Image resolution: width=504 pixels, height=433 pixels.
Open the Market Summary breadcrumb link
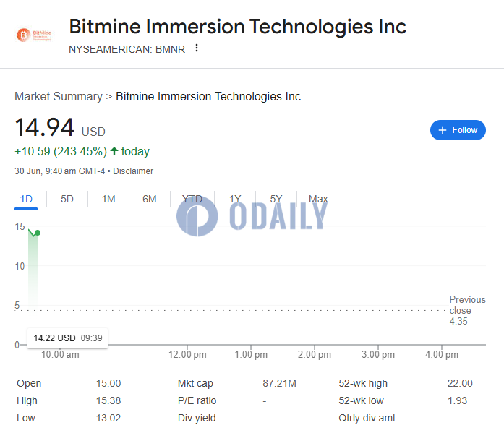click(x=59, y=96)
